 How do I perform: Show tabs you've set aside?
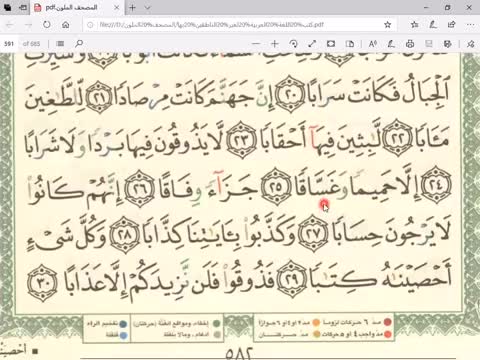(x=7, y=7)
